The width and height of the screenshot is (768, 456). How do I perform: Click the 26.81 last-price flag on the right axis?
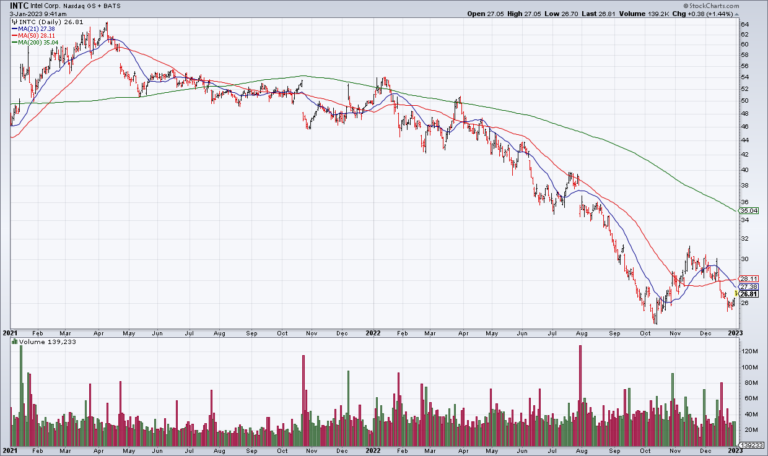(x=748, y=294)
